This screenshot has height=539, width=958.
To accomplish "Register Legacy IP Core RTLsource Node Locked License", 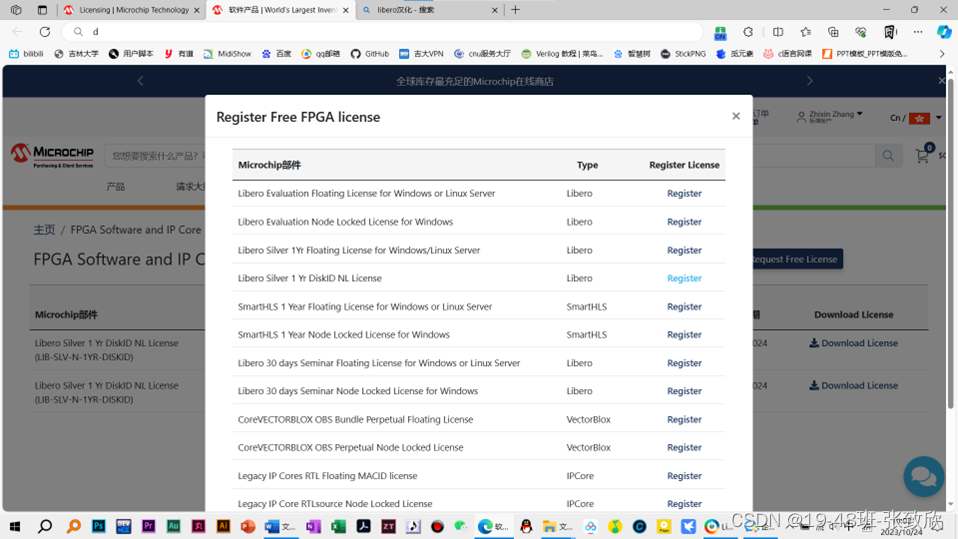I will point(684,504).
